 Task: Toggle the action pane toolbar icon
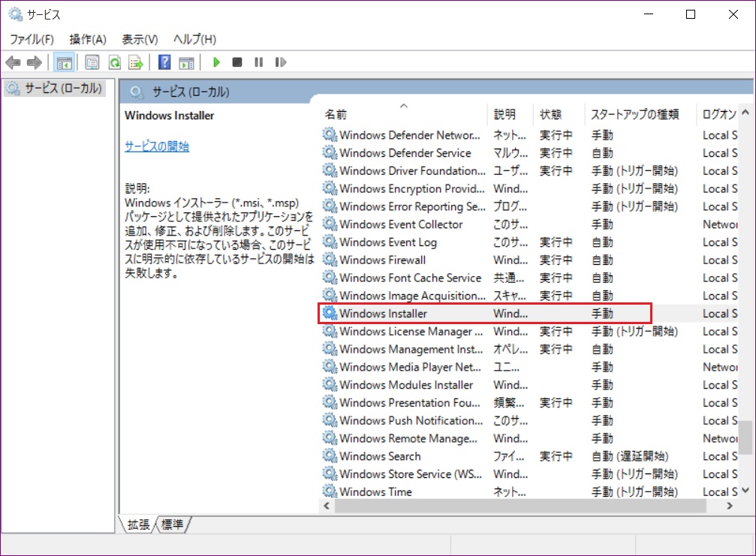click(186, 62)
